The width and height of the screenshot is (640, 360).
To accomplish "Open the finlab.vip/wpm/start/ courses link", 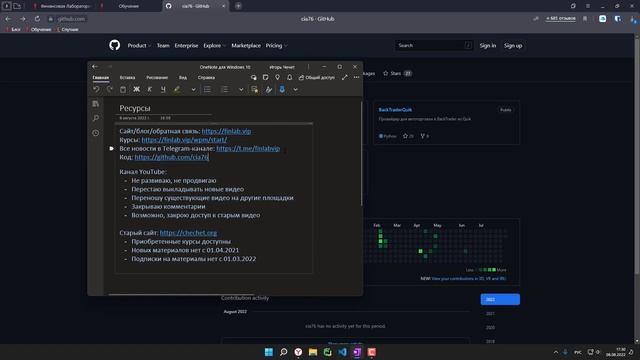I will 184,140.
